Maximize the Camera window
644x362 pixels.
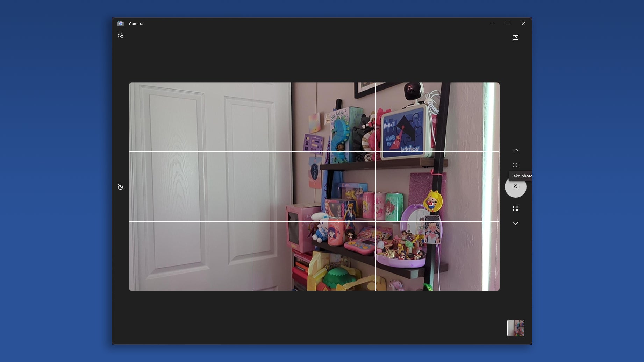point(508,23)
